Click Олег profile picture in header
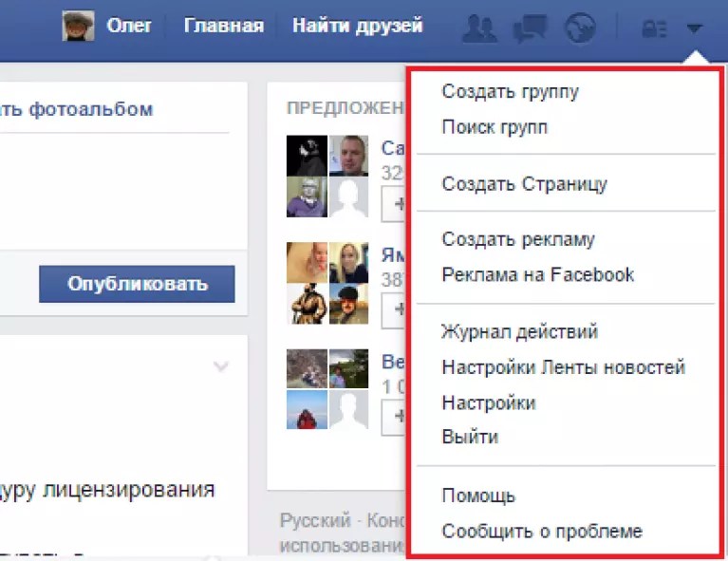Viewport: 728px width, 561px height. click(x=78, y=26)
